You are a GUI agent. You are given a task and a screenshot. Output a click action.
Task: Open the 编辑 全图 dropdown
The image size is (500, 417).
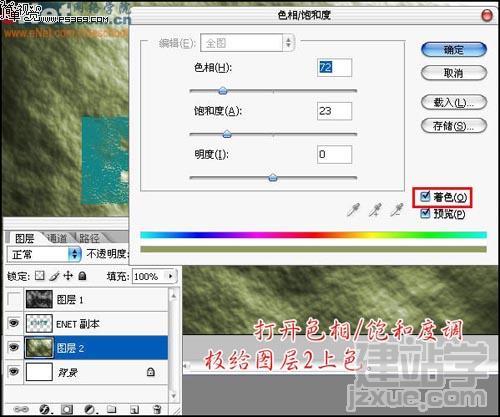[x=247, y=43]
